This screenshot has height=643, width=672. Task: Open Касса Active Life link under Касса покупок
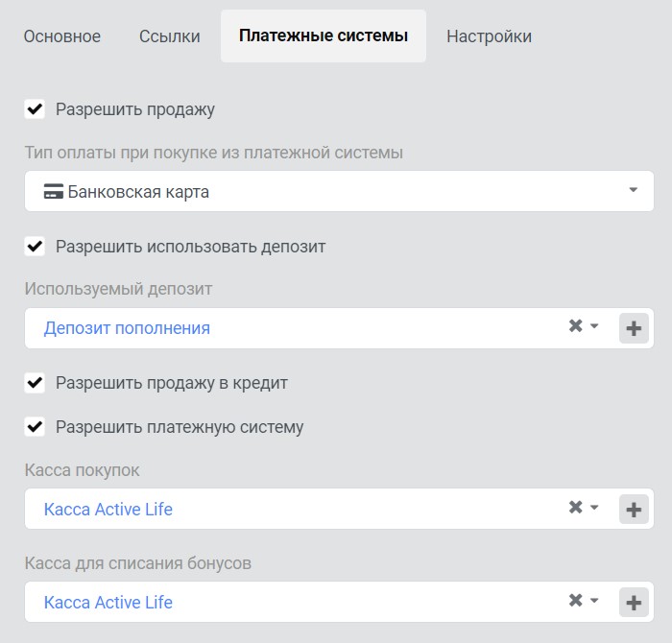pyautogui.click(x=108, y=510)
